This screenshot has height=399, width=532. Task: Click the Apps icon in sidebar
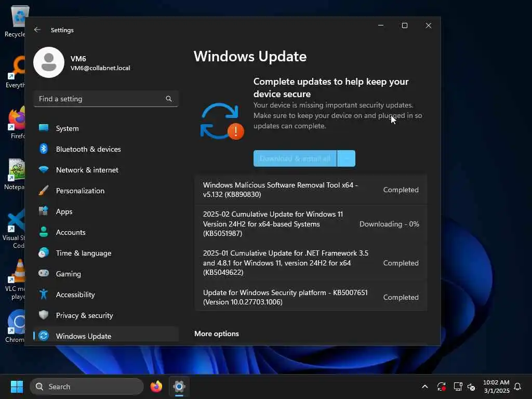point(44,211)
